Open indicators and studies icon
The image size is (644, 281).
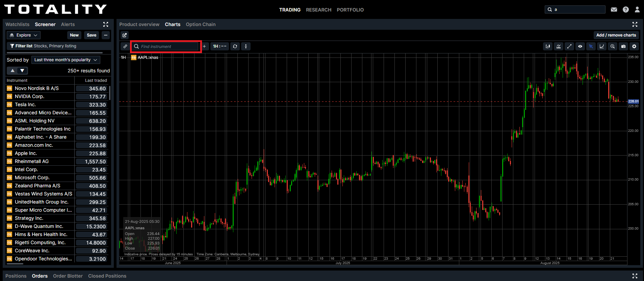559,46
